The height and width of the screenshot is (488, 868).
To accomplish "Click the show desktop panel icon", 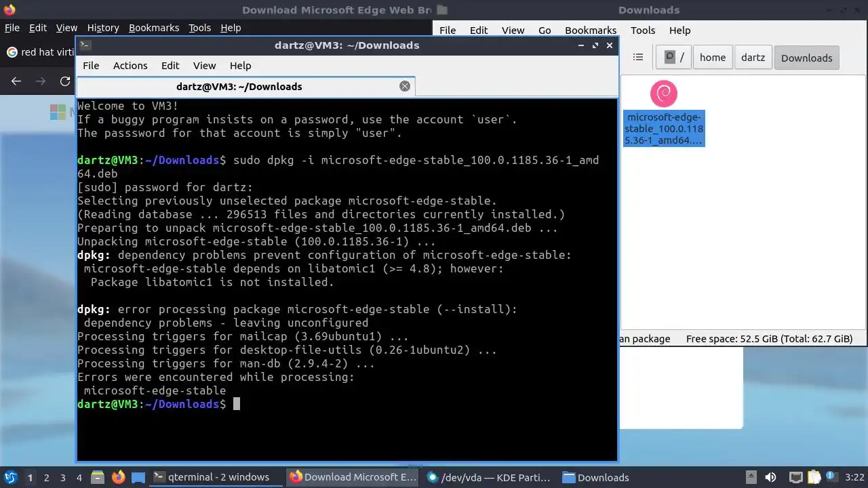I will [x=138, y=477].
